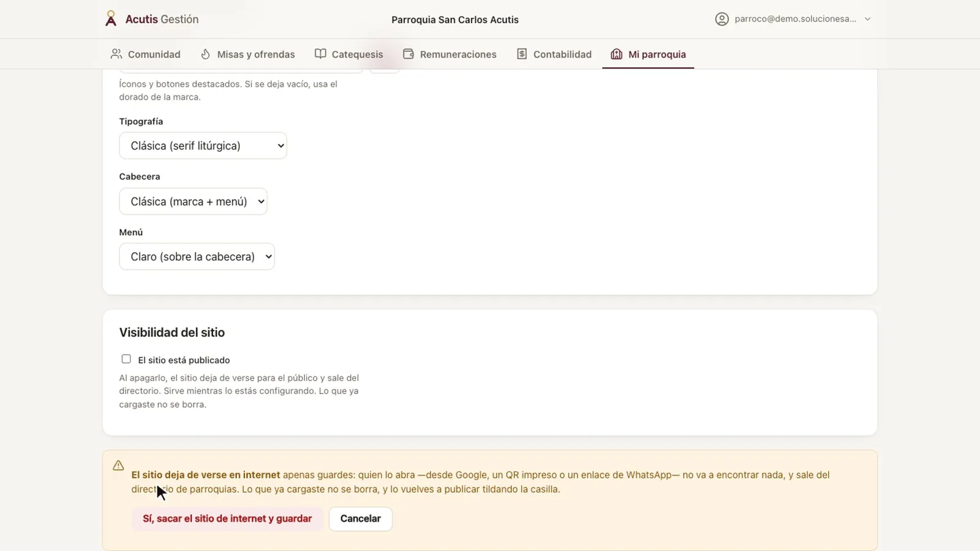The height and width of the screenshot is (551, 980).
Task: Click 'El sitio deja de verse en internet' text
Action: [x=206, y=474]
